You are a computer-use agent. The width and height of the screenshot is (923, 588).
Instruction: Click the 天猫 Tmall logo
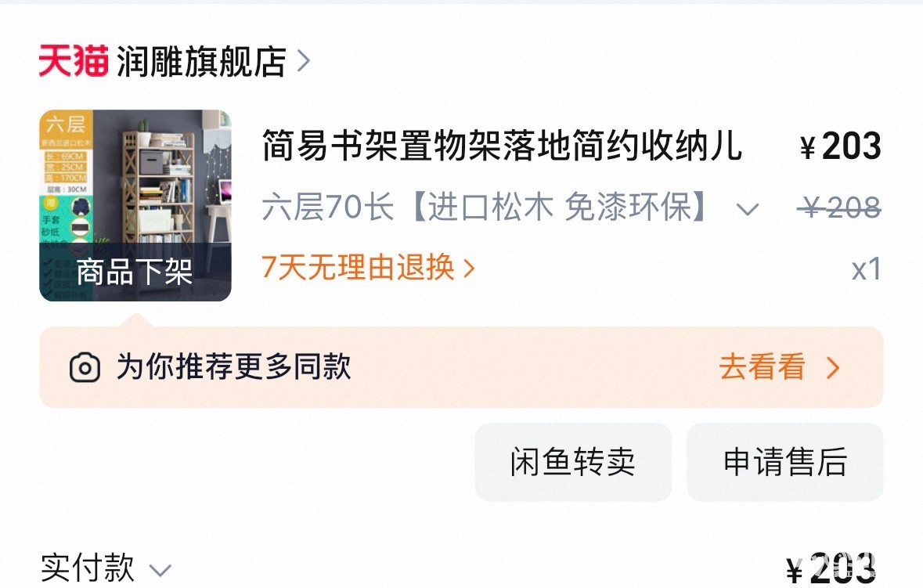[74, 60]
